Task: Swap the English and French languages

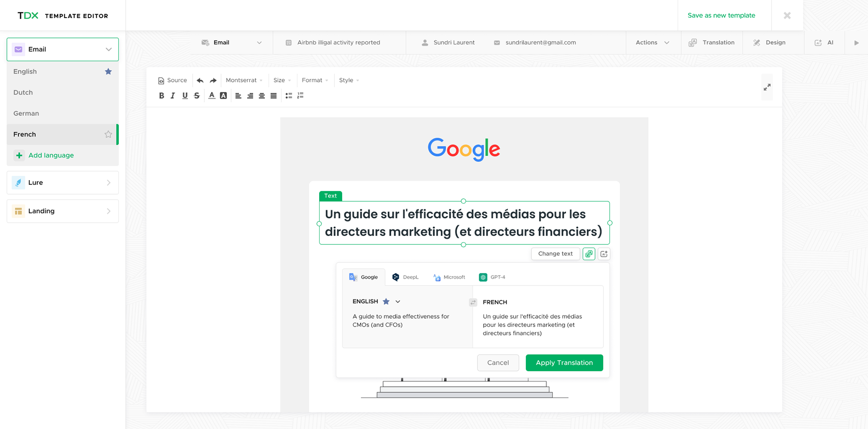Action: [x=473, y=302]
